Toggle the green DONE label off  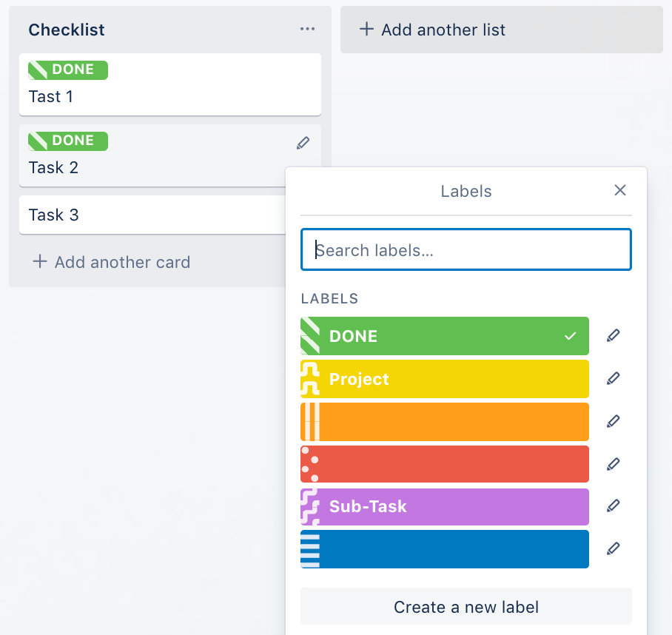point(444,336)
